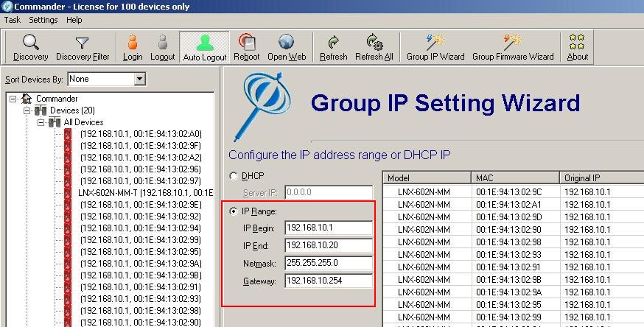Click the disabled Server IP field
The width and height of the screenshot is (644, 327).
click(329, 192)
